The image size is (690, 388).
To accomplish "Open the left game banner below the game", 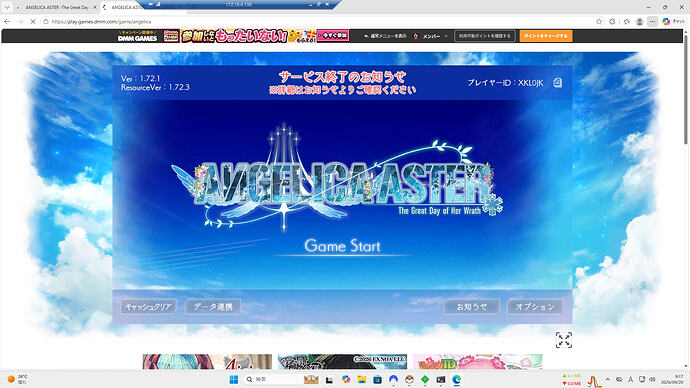I will (207, 362).
